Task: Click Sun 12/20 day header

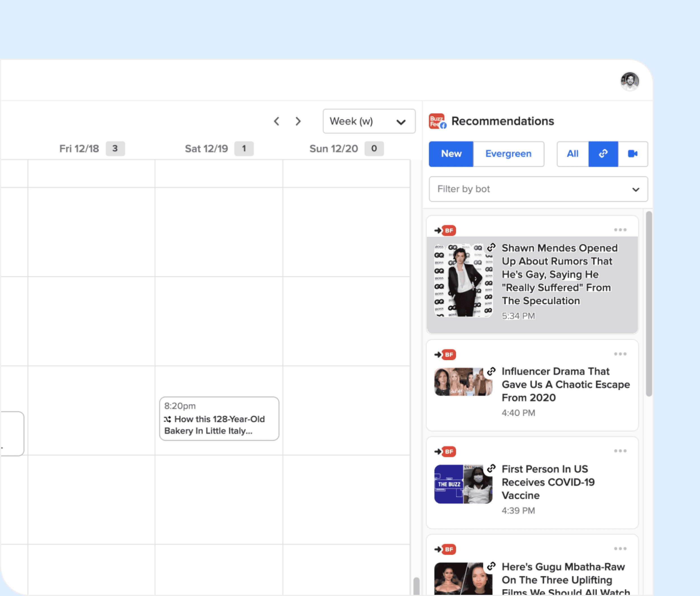Action: coord(333,149)
